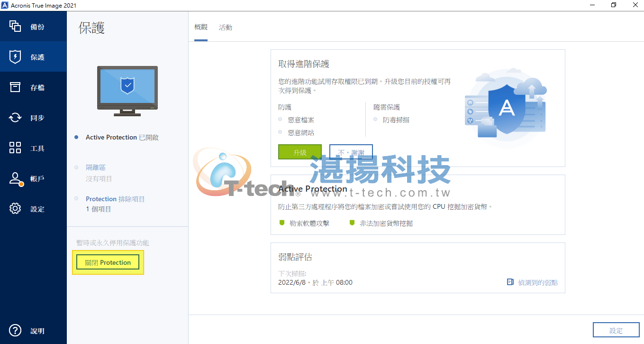The height and width of the screenshot is (344, 644).
Task: Open the 存檔 archive icon
Action: click(15, 87)
